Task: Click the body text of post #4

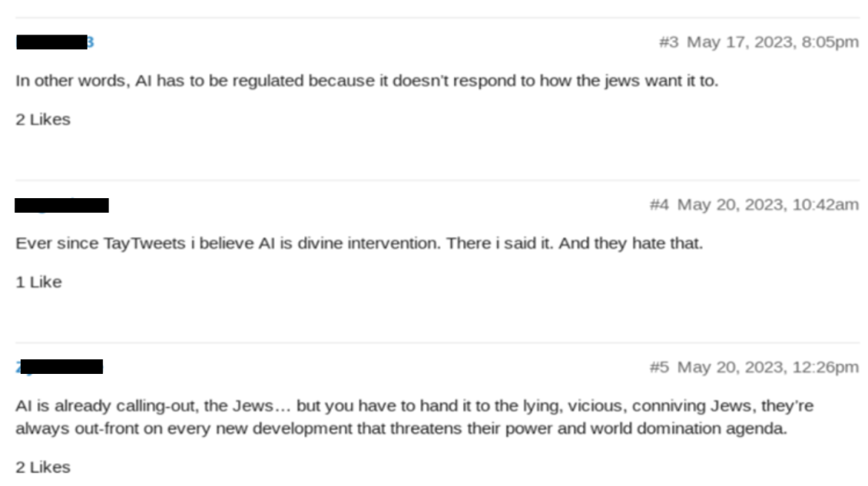Action: pos(359,243)
